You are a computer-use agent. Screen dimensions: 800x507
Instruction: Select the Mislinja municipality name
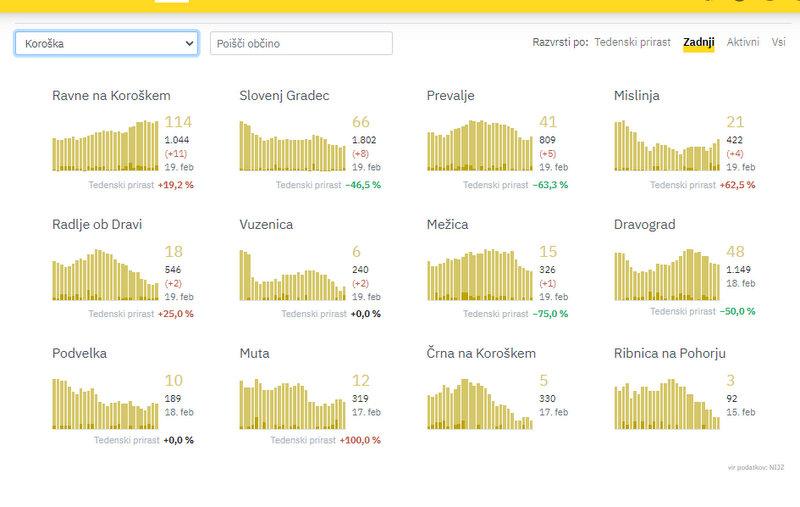click(636, 96)
